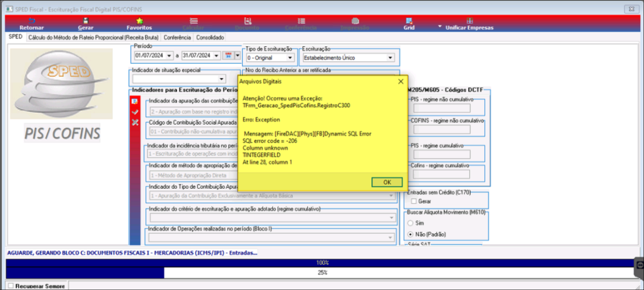
Task: Click the Retornar toolbar icon
Action: click(32, 21)
